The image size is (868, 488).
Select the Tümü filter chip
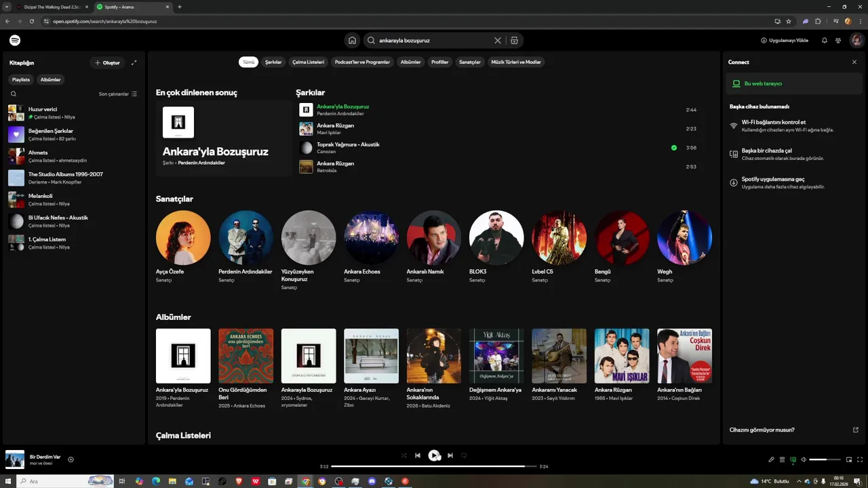coord(249,62)
